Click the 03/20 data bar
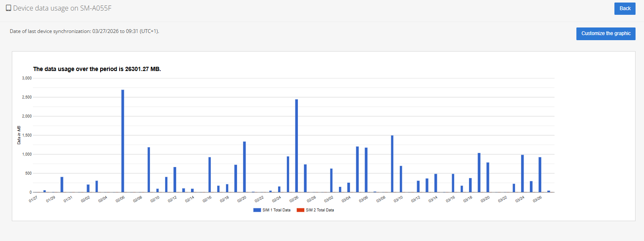The image size is (644, 241). click(x=488, y=178)
